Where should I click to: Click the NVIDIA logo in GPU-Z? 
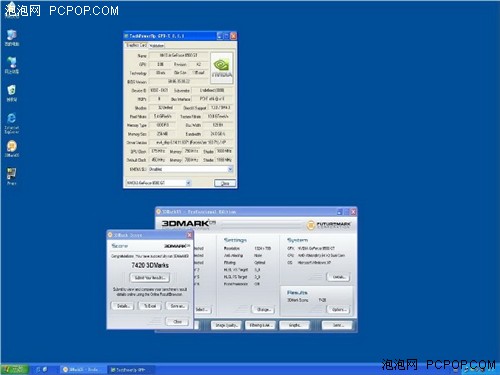pos(222,68)
